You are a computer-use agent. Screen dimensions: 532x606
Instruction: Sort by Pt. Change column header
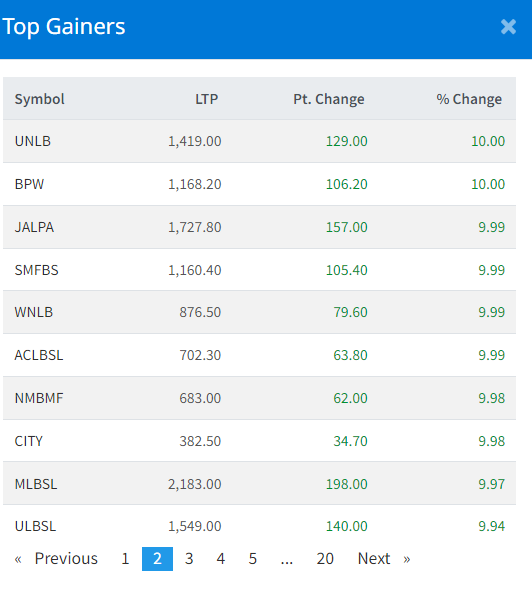329,99
